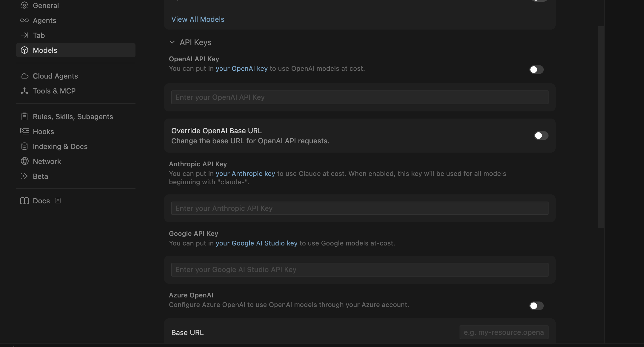The height and width of the screenshot is (347, 644).
Task: Click the Cloud Agents cloud icon
Action: pos(24,76)
